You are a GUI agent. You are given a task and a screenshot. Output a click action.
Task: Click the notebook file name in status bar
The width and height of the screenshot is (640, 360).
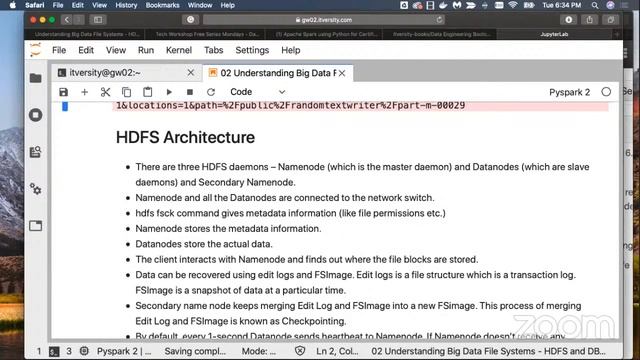click(488, 351)
